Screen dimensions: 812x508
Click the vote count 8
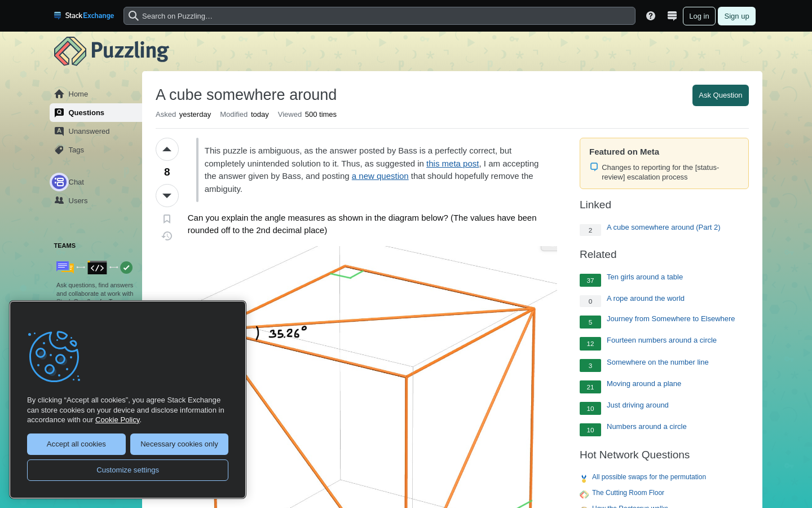click(167, 172)
